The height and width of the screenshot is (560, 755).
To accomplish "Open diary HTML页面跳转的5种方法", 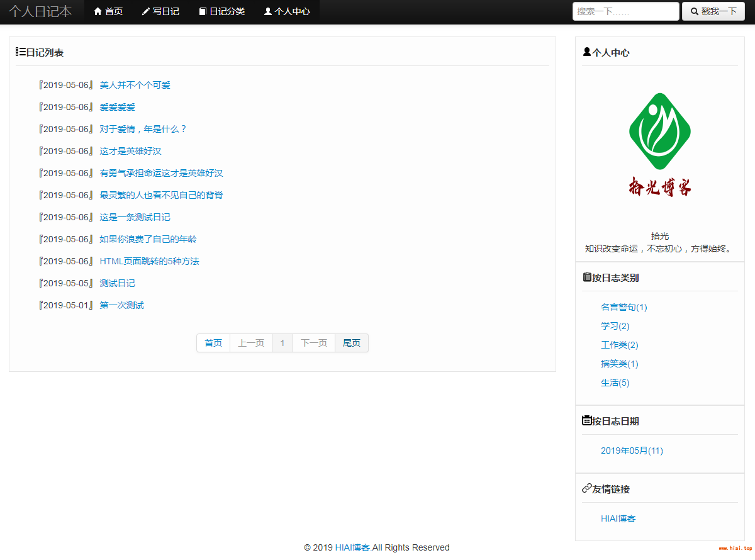I will tap(149, 261).
